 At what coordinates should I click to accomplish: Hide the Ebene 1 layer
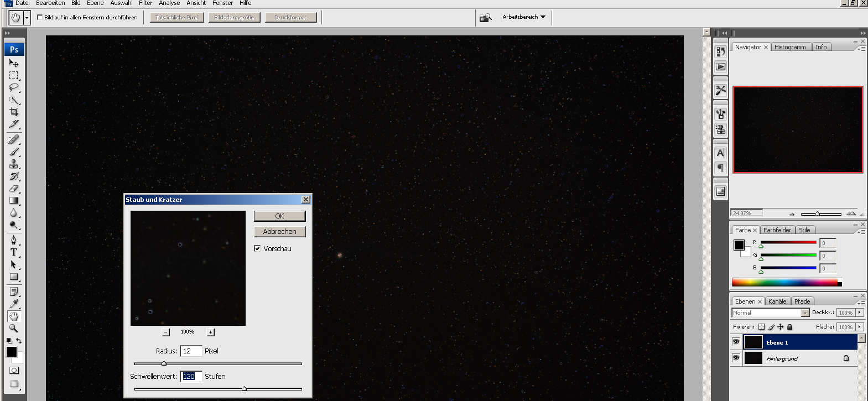click(x=736, y=342)
